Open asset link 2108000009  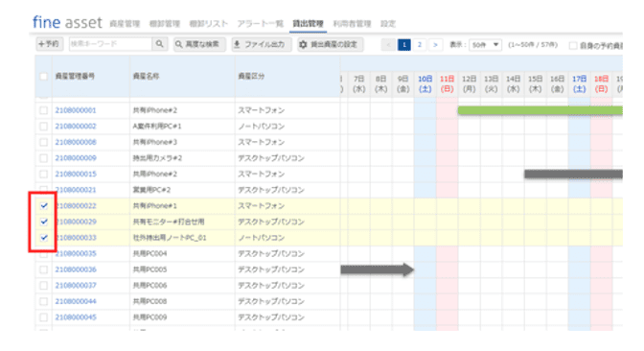[76, 158]
